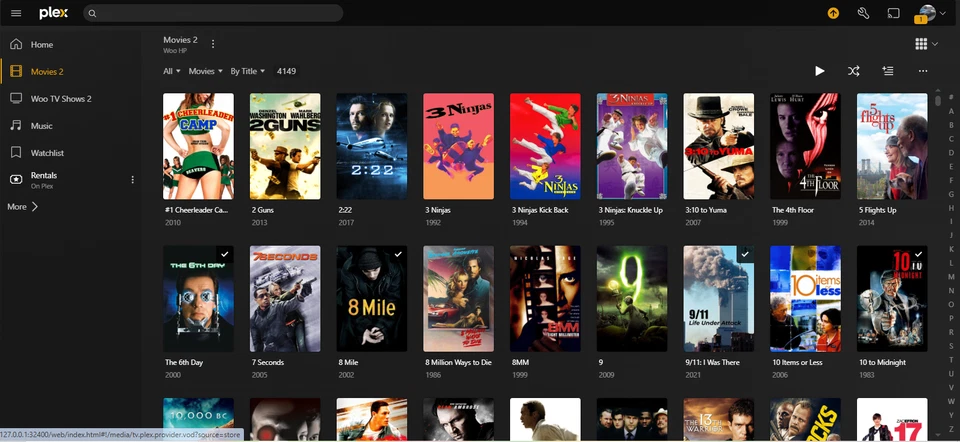960x442 pixels.
Task: Open the grid view mode dropdown
Action: (926, 44)
